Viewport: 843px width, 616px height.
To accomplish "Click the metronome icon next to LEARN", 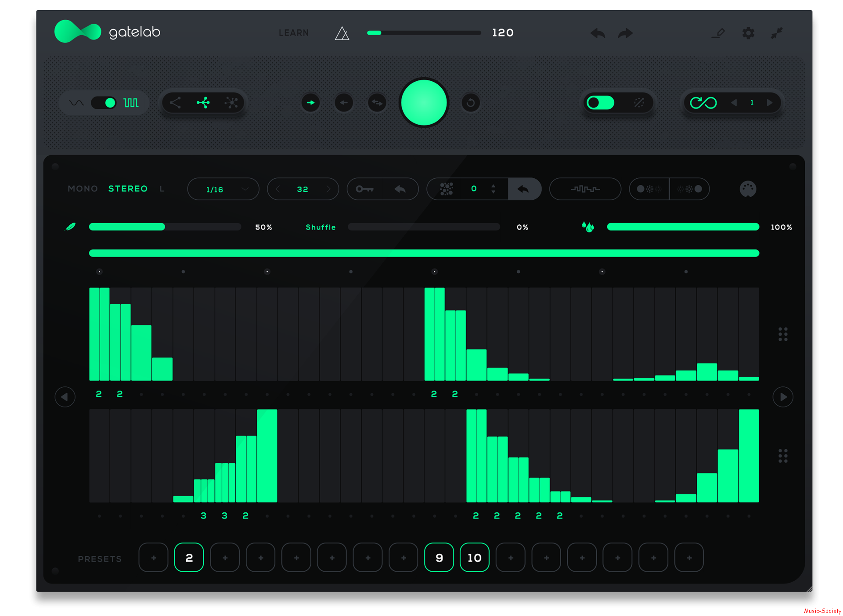I will pos(342,33).
